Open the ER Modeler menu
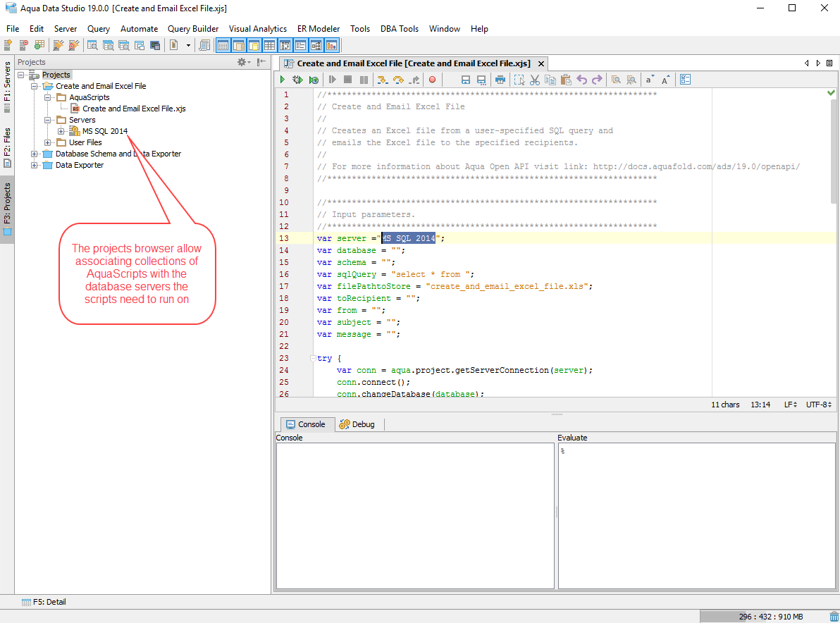 point(319,29)
